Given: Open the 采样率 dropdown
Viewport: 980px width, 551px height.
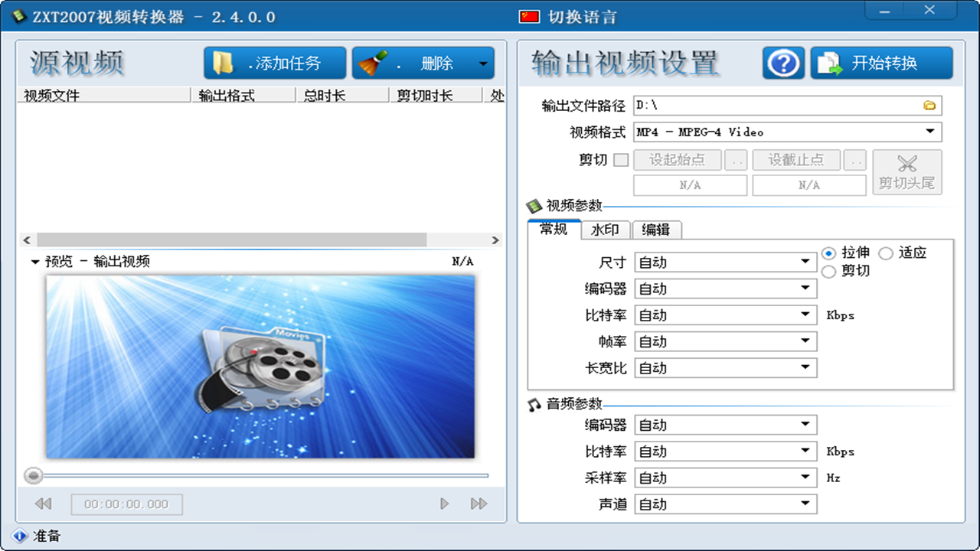Looking at the screenshot, I should tap(726, 478).
